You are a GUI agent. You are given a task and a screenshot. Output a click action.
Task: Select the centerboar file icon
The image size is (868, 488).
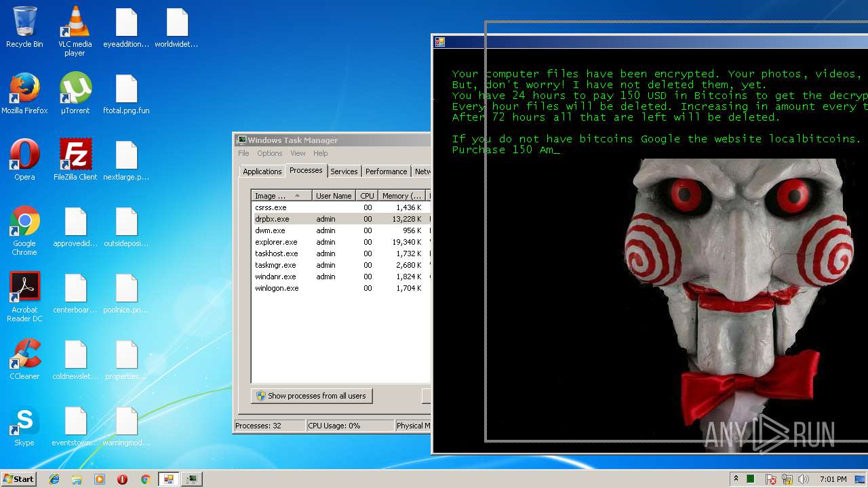click(75, 293)
